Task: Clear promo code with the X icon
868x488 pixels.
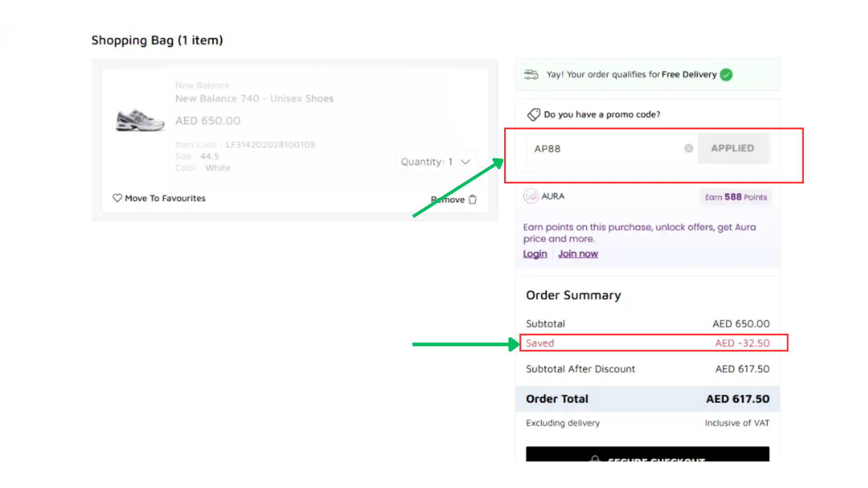Action: (x=689, y=148)
